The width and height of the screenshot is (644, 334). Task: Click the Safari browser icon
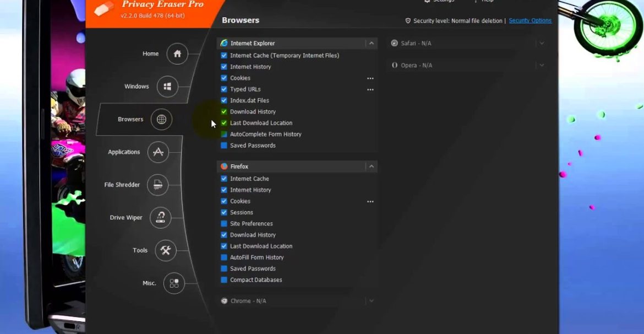coord(394,43)
